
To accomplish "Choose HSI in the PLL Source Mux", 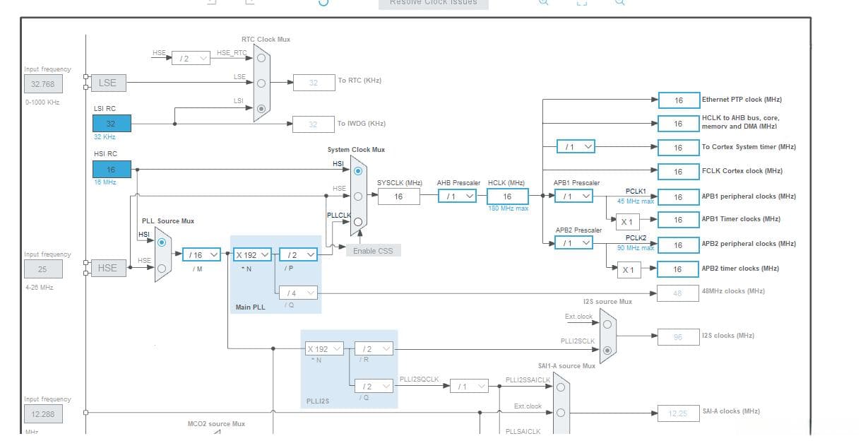I will point(162,242).
